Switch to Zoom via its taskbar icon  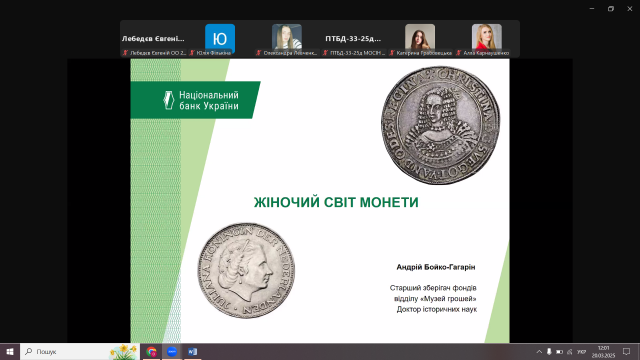(x=172, y=351)
